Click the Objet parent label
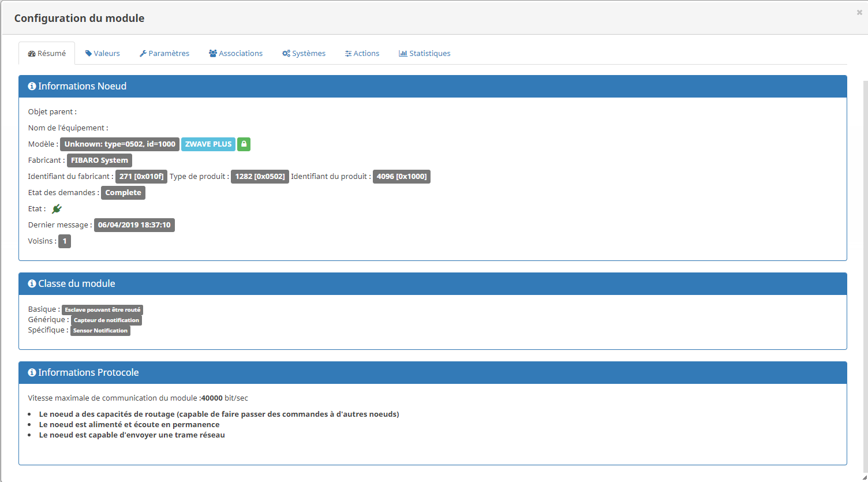 pyautogui.click(x=52, y=112)
